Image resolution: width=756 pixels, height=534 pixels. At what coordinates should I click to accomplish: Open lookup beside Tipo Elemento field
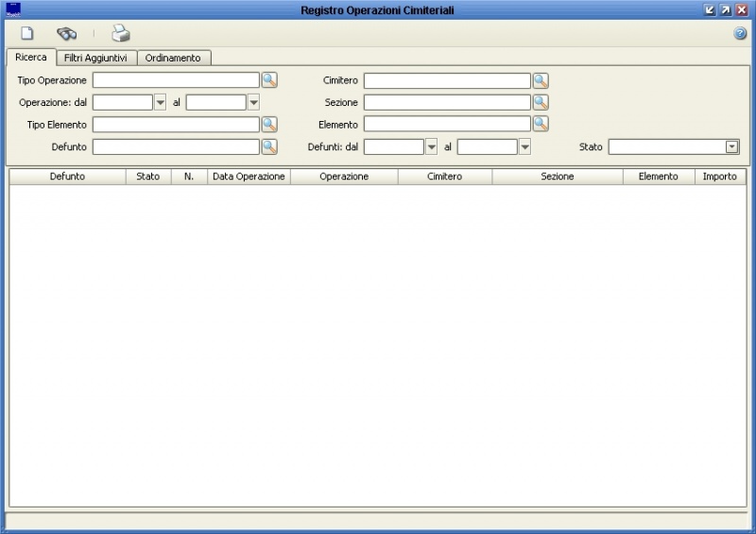[269, 125]
